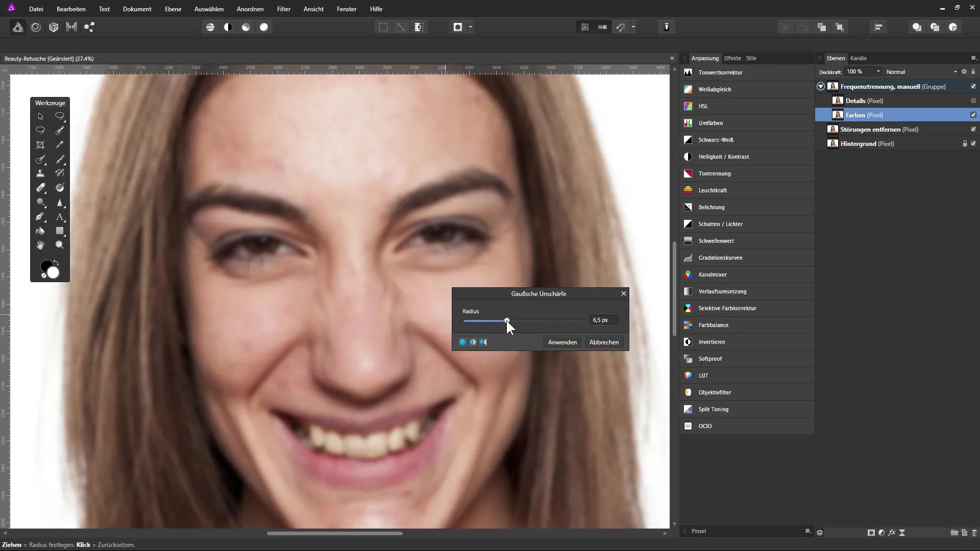Add a Gradationskurven adjustment
Screen dimensions: 980x551
[746, 258]
